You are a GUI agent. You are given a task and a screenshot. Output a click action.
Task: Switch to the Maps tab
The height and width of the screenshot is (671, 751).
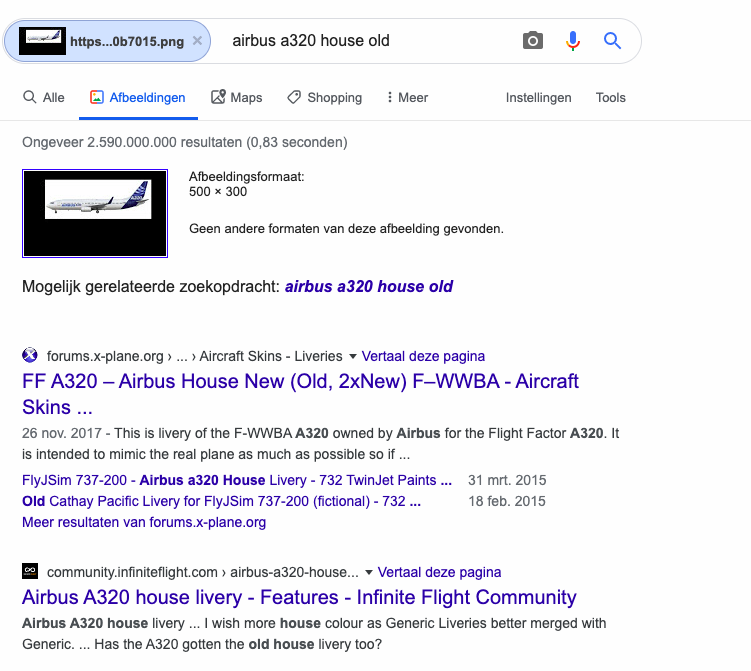tap(237, 98)
